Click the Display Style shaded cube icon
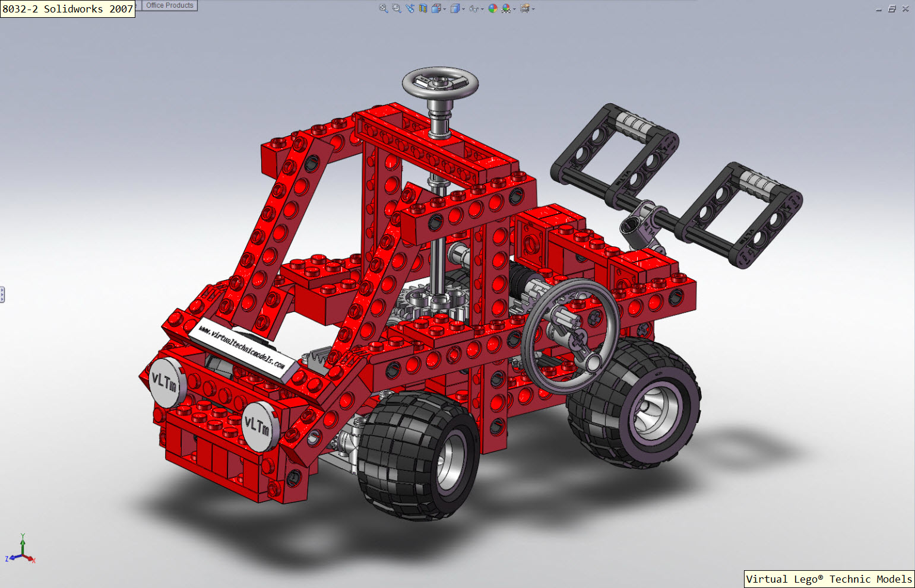Viewport: 915px width, 588px height. pyautogui.click(x=455, y=8)
